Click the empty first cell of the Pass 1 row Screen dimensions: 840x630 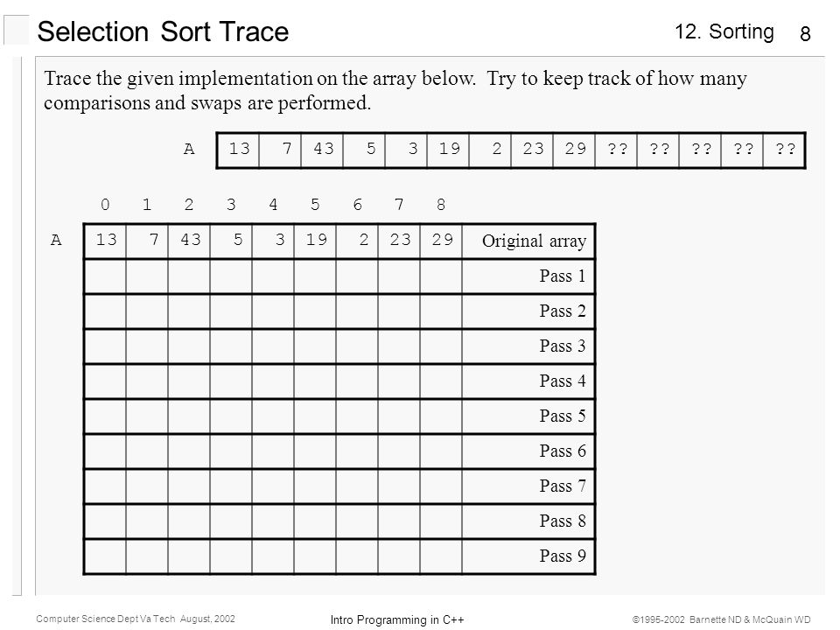coord(105,276)
